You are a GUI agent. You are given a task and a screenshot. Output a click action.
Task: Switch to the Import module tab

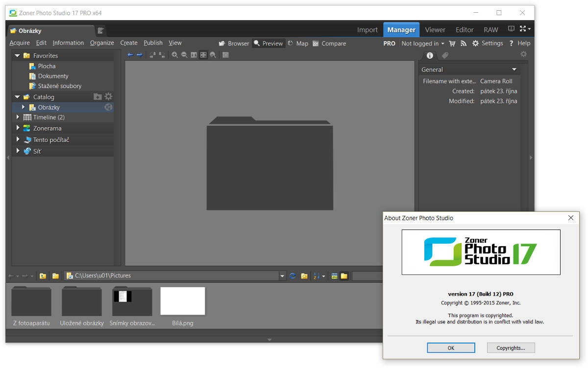367,29
